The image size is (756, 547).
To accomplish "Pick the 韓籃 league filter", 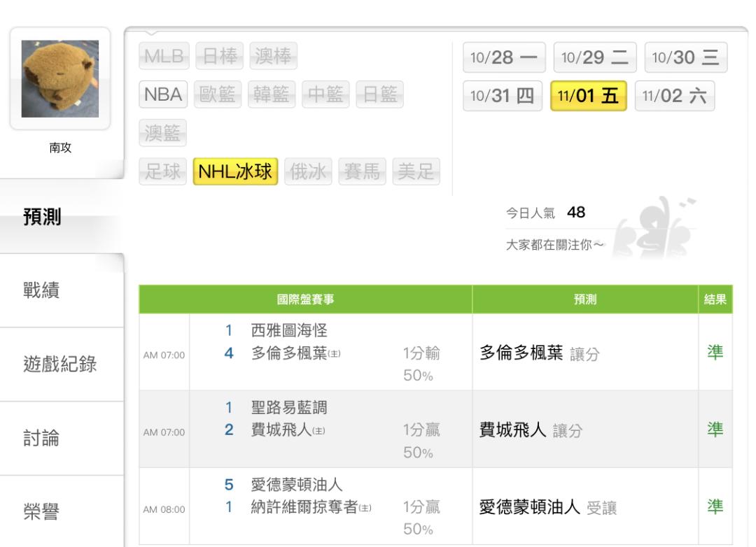I will click(x=272, y=94).
